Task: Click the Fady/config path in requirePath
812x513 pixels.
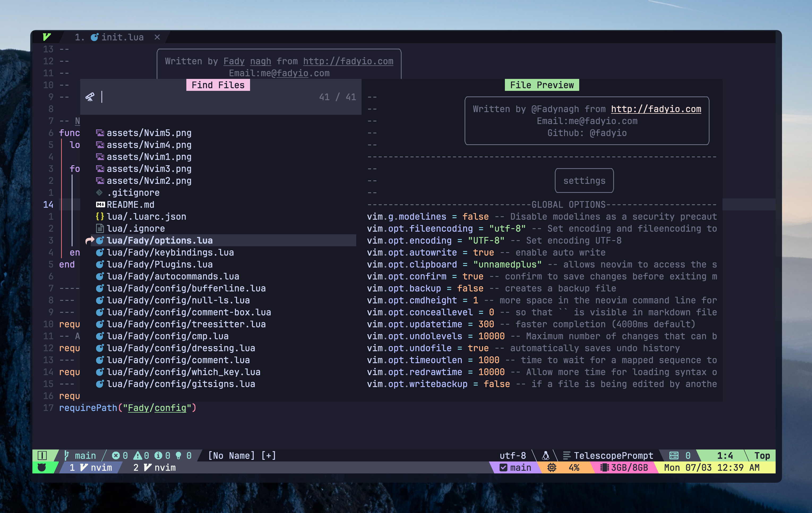Action: coord(157,408)
